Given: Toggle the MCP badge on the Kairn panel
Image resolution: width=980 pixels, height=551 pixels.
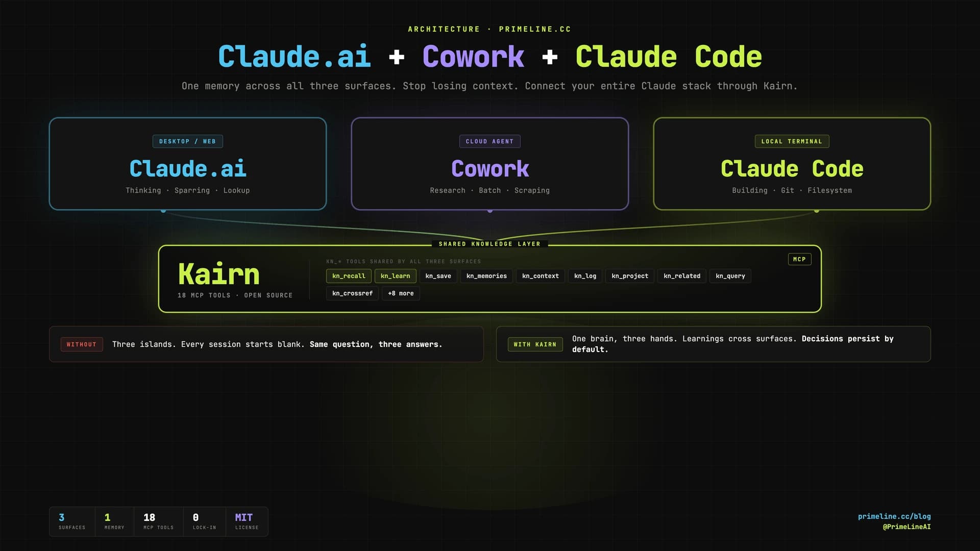Looking at the screenshot, I should pyautogui.click(x=799, y=259).
